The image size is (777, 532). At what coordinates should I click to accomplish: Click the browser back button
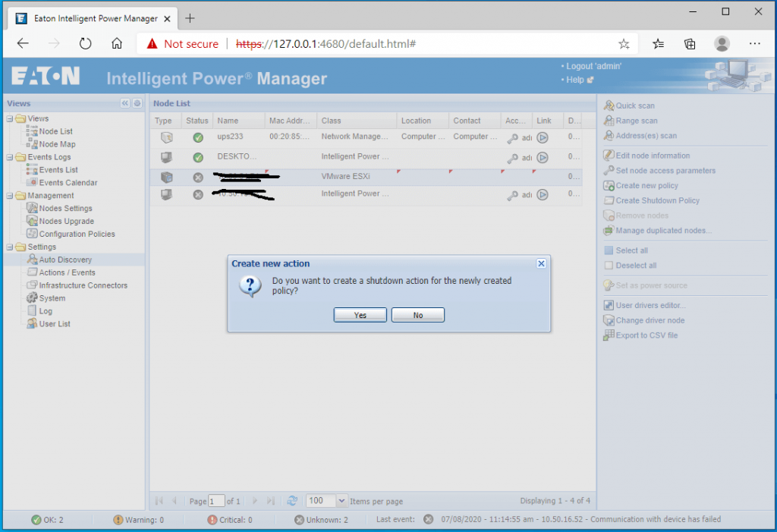[23, 43]
